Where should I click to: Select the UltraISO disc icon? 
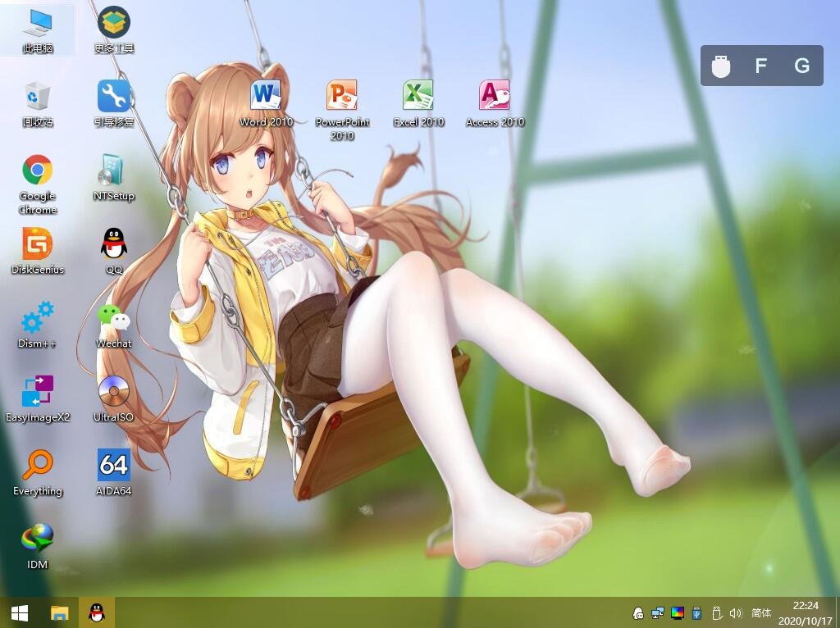113,399
